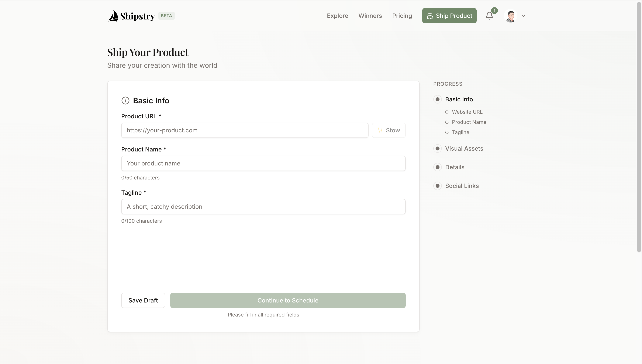Viewport: 642px width, 364px height.
Task: Open the Winners page
Action: (x=370, y=15)
